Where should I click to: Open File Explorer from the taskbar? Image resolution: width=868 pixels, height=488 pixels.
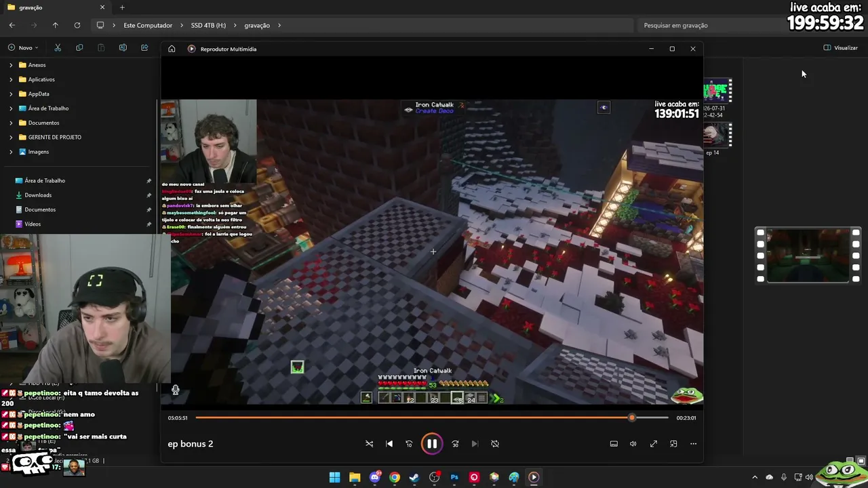pos(355,477)
